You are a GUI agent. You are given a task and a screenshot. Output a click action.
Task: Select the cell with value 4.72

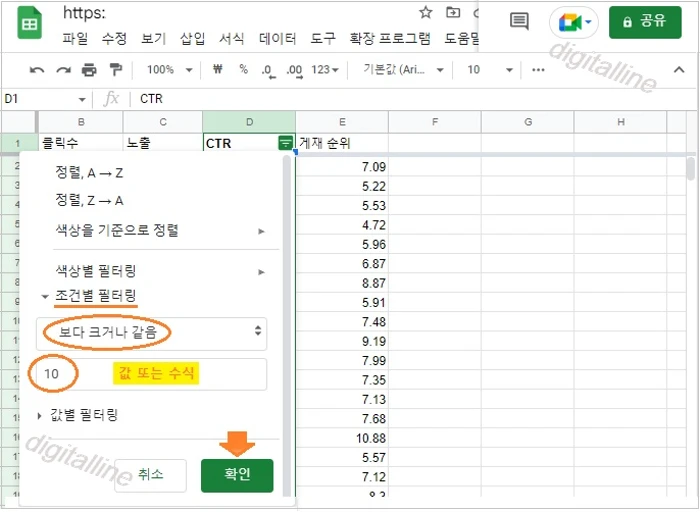coord(342,225)
